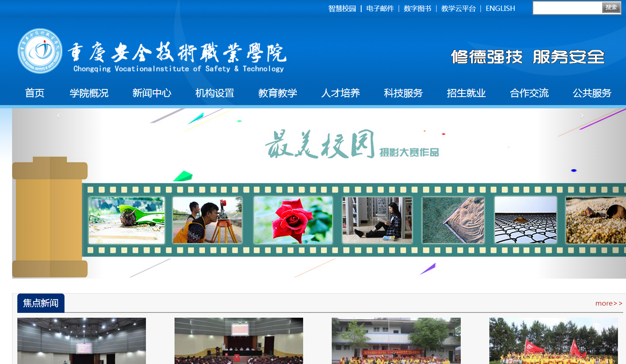Switch site language to ENGLISH

tap(500, 8)
